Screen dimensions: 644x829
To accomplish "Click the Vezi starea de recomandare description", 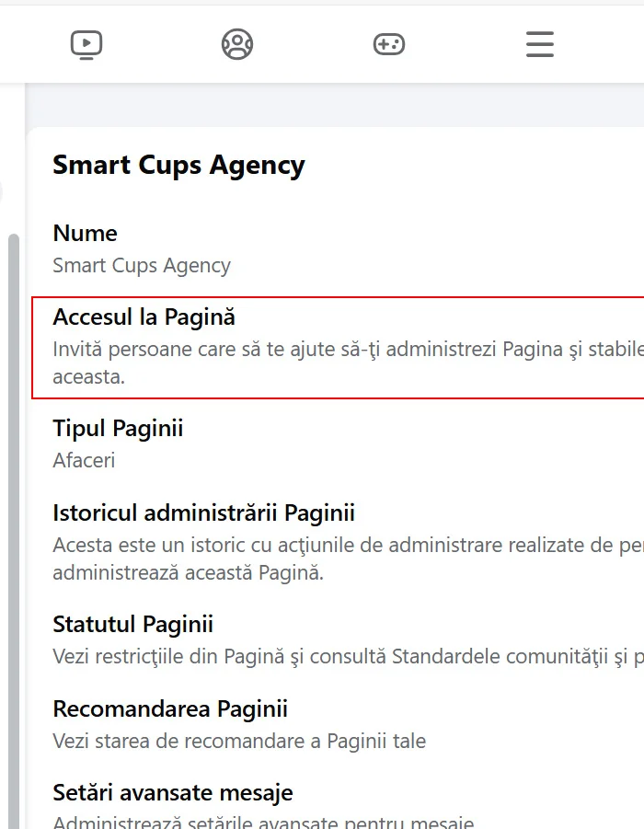I will (x=239, y=742).
